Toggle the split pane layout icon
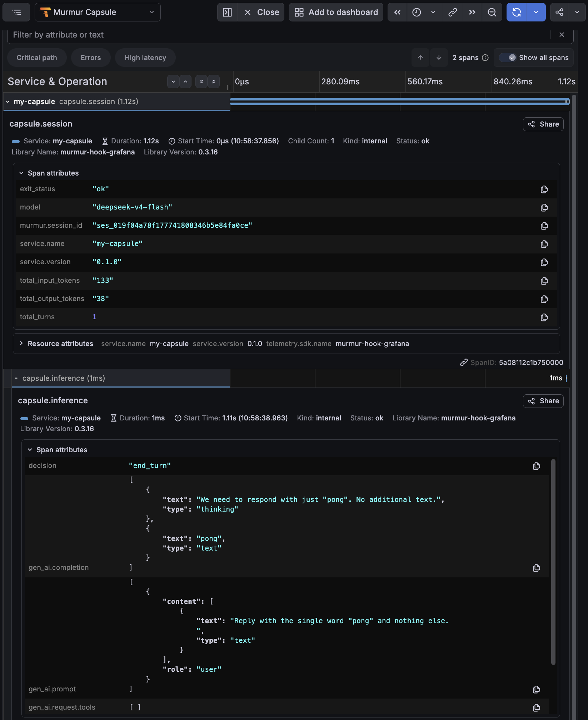The height and width of the screenshot is (720, 588). pyautogui.click(x=227, y=12)
